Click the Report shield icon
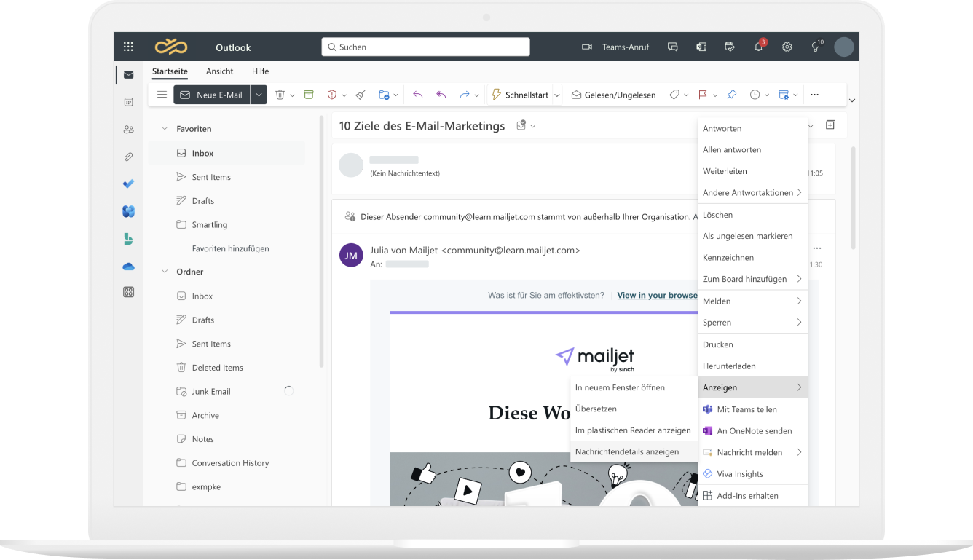Screen dimensions: 973x560 pos(332,95)
